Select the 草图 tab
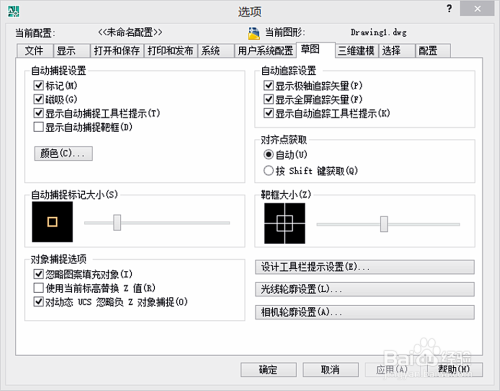The image size is (500, 391). point(316,50)
